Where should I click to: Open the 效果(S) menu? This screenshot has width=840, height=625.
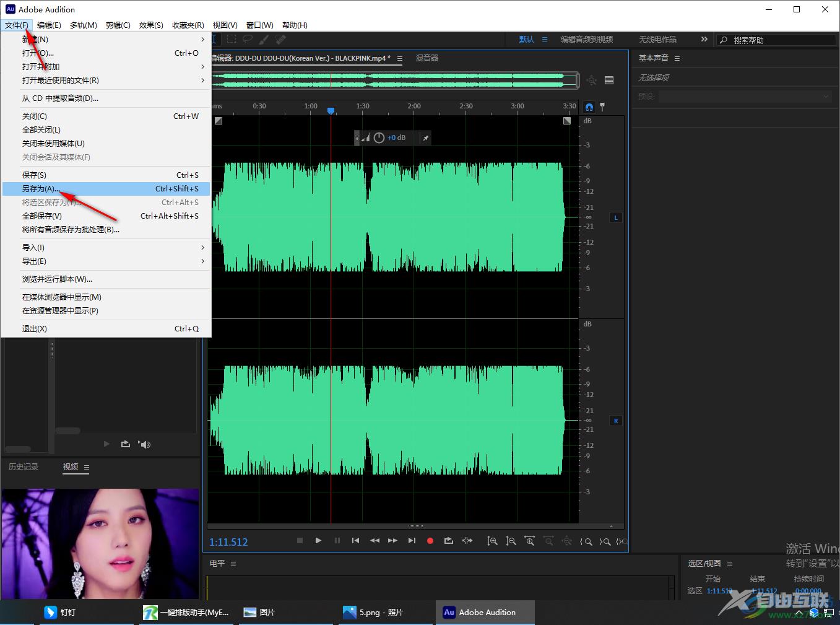pos(151,25)
